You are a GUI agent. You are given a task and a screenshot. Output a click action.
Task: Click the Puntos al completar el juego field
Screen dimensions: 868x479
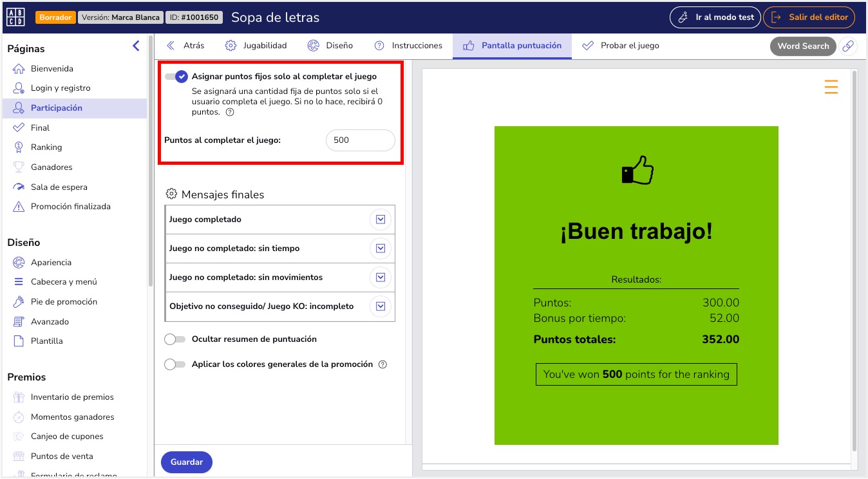[360, 140]
